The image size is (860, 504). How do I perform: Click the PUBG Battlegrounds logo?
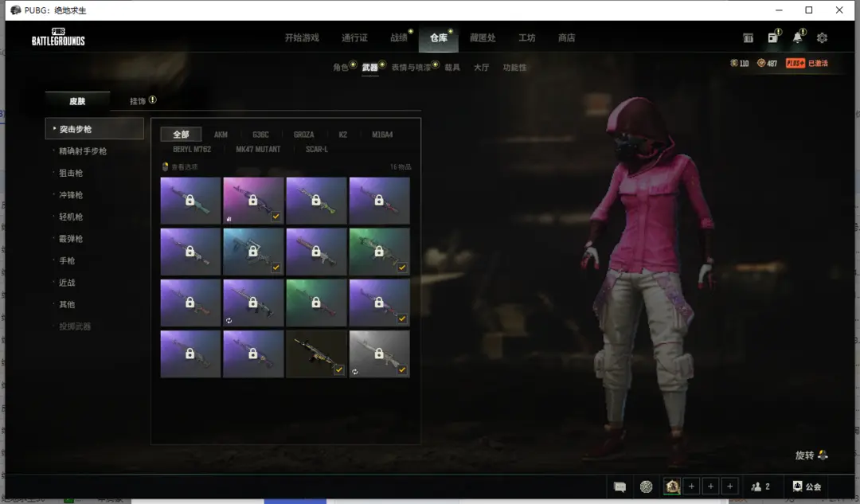point(58,37)
